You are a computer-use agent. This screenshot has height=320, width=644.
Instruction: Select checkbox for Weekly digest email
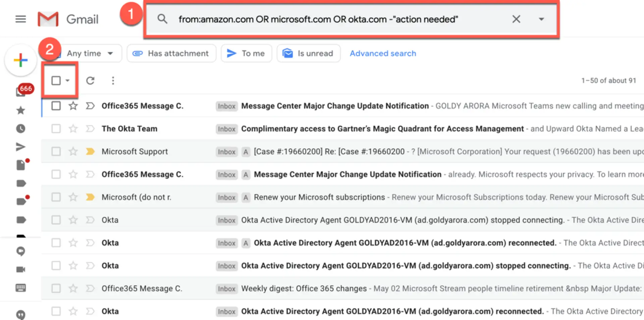pyautogui.click(x=56, y=288)
